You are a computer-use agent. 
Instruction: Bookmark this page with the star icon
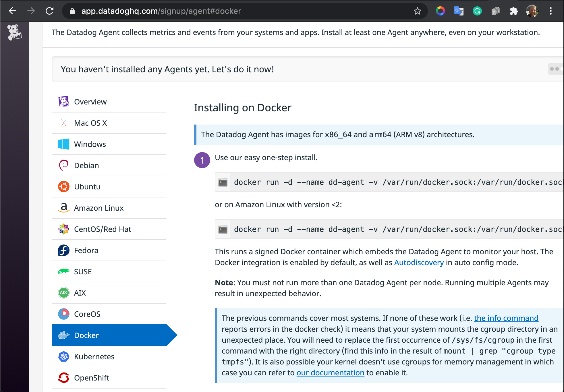coord(417,11)
